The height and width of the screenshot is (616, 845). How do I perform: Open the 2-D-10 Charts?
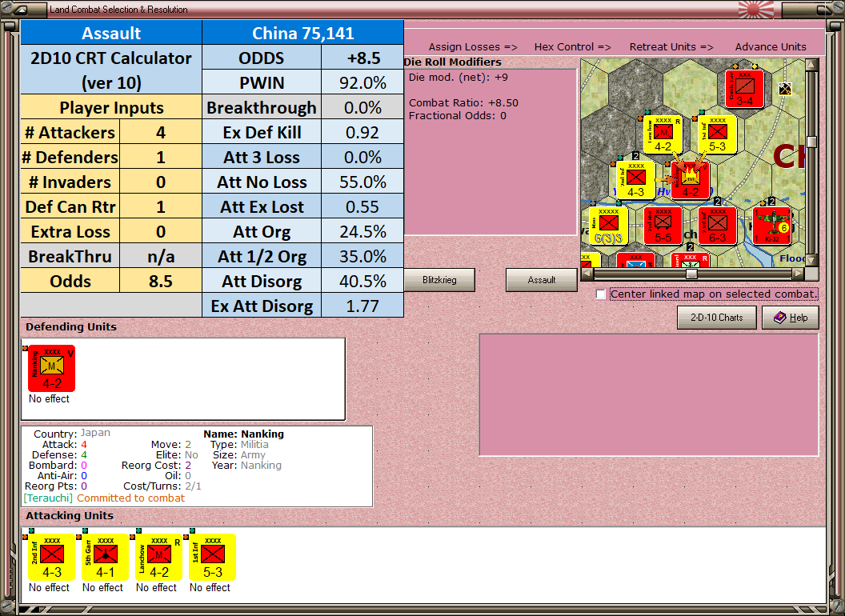[717, 318]
